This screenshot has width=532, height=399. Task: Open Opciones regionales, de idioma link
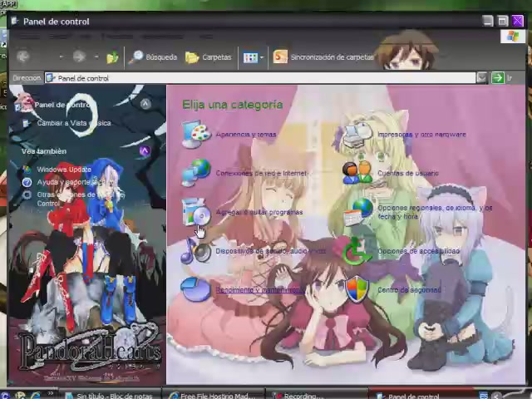tap(435, 212)
